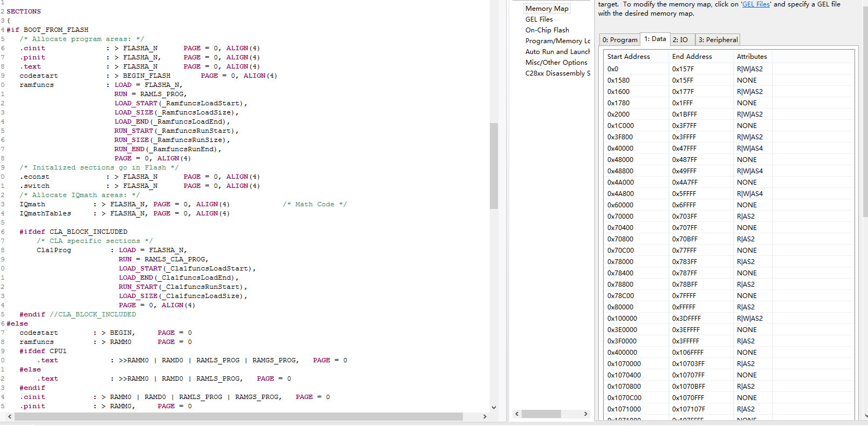Click the category list's scroll left arrow
This screenshot has width=868, height=426.
pyautogui.click(x=517, y=414)
